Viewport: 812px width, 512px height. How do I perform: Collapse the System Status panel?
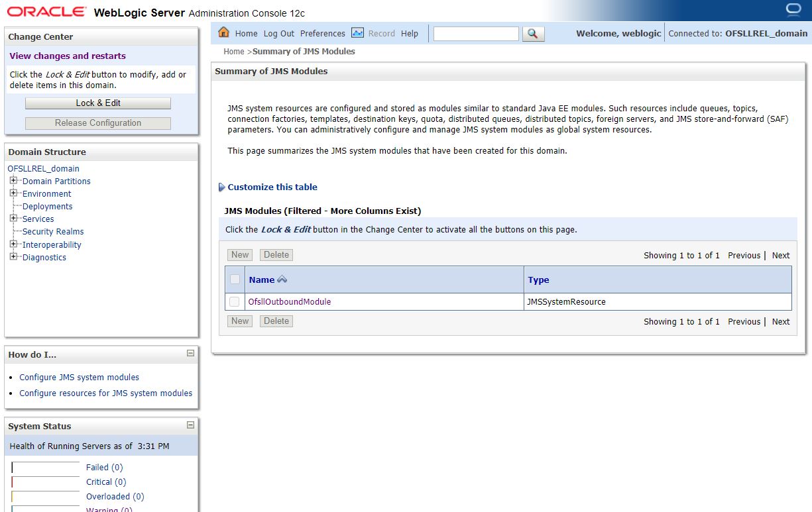point(190,425)
